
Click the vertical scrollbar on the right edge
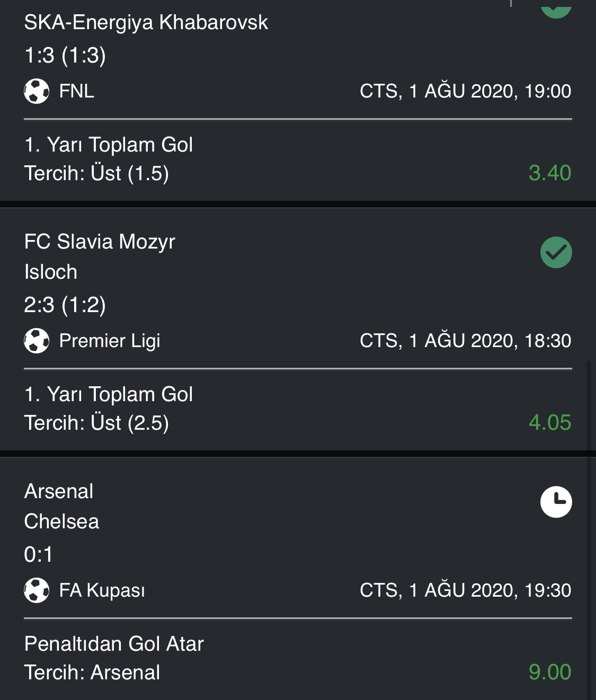[x=589, y=530]
